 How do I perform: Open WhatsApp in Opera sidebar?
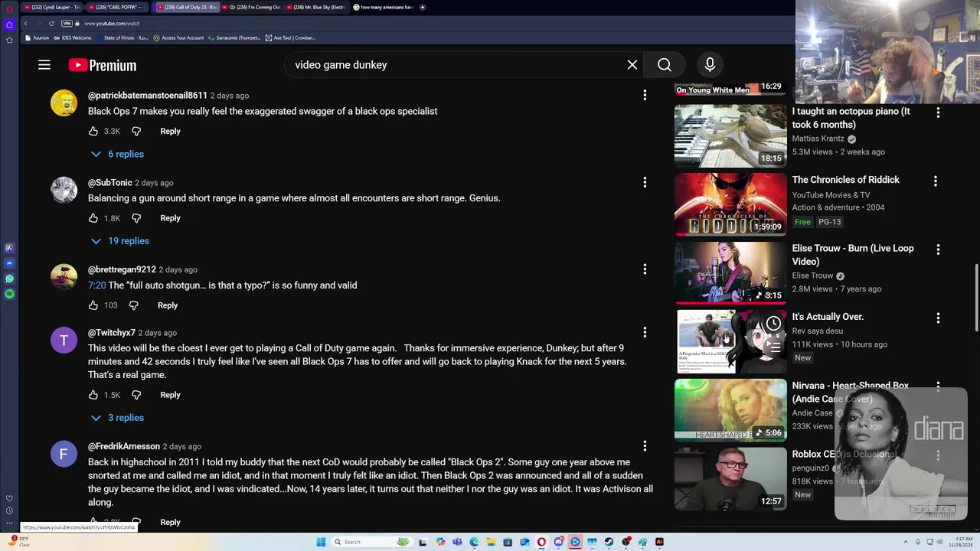point(9,279)
